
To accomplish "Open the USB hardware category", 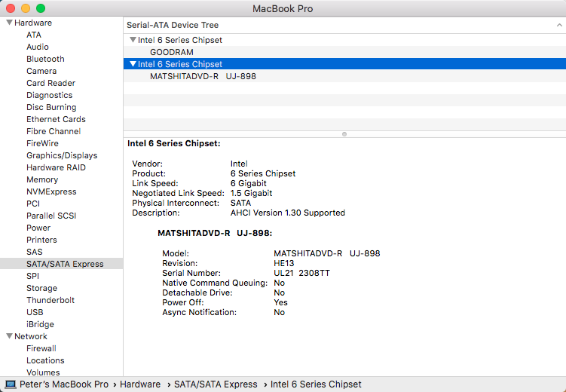I will 35,312.
